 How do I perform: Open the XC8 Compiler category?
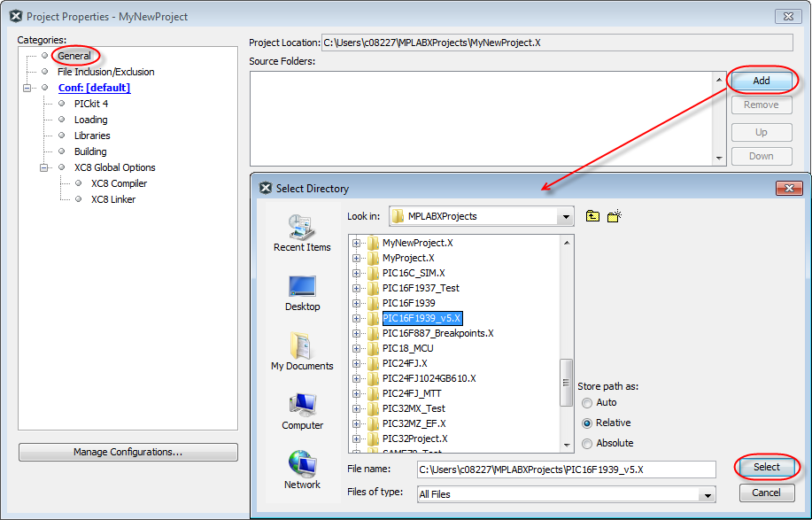pos(119,183)
